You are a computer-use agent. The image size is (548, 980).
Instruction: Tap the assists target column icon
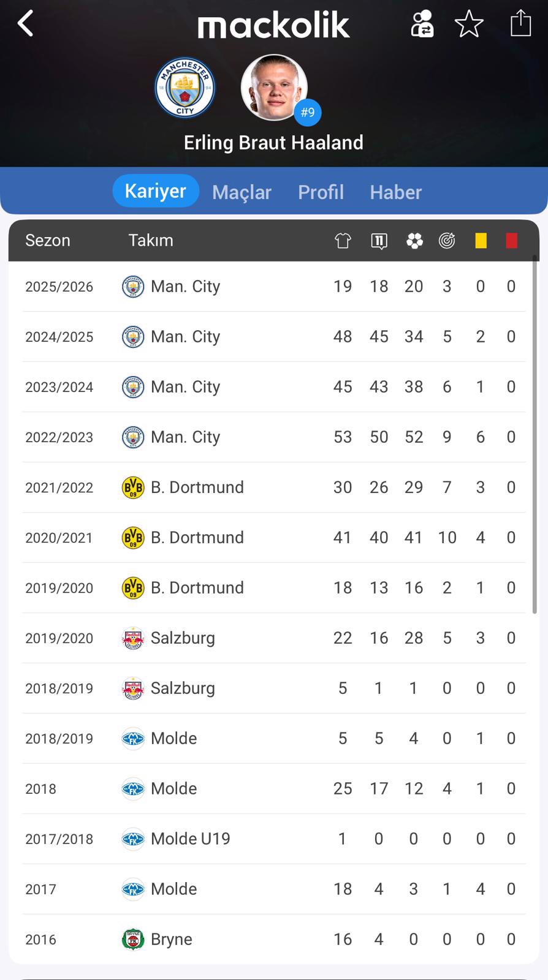(x=447, y=241)
